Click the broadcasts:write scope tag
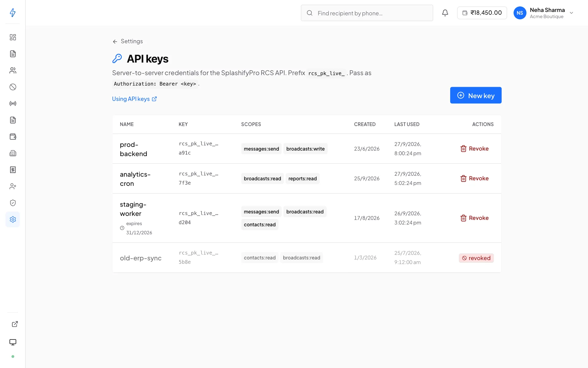Image resolution: width=588 pixels, height=368 pixels. tap(305, 149)
